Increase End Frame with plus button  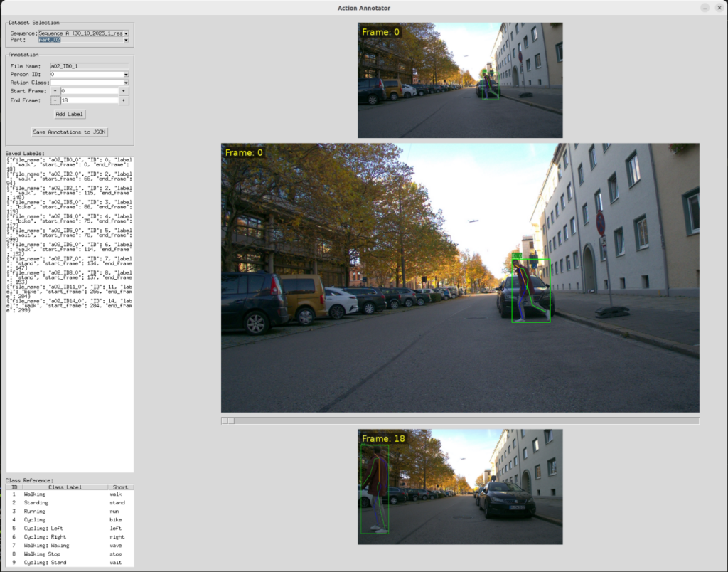124,100
